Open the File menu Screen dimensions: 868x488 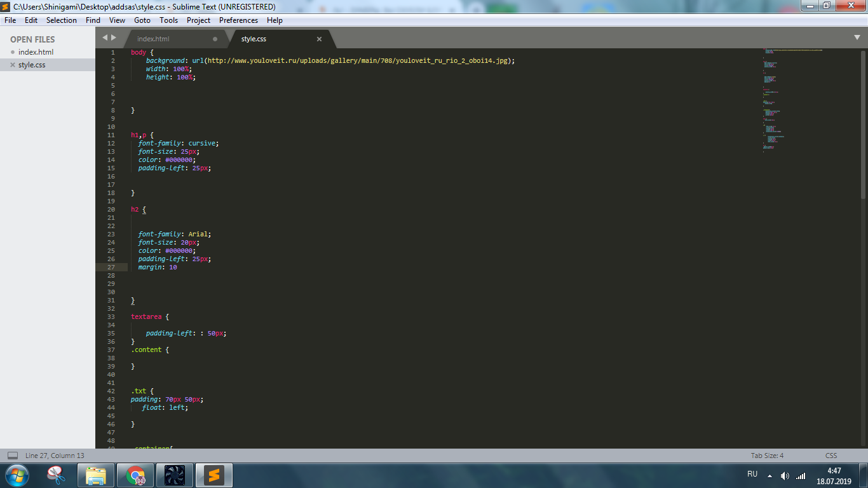click(10, 20)
